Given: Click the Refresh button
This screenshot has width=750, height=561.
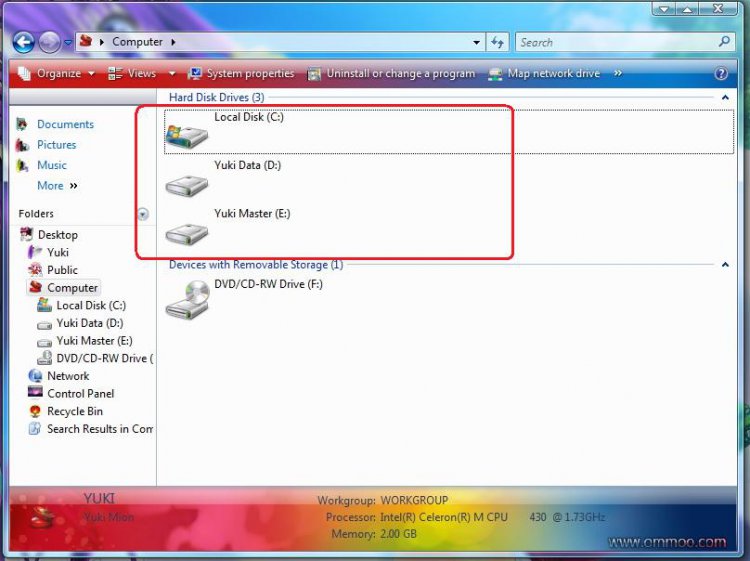Looking at the screenshot, I should tap(497, 43).
